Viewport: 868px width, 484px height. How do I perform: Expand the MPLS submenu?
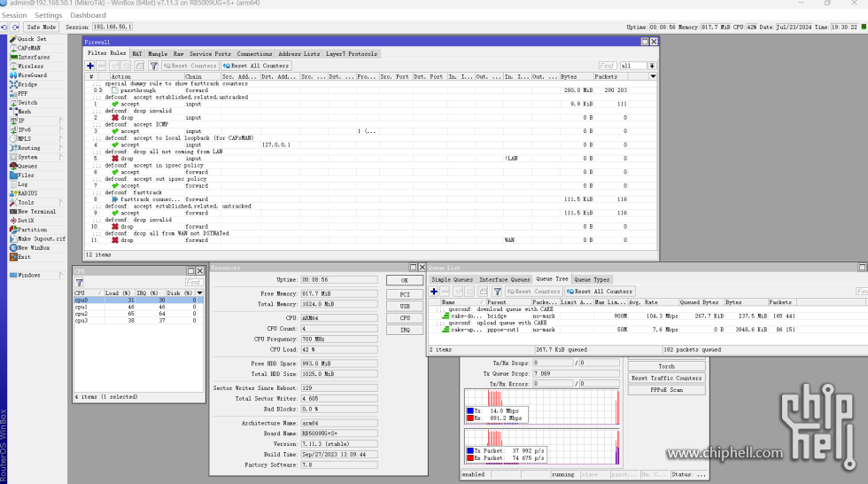pos(61,139)
